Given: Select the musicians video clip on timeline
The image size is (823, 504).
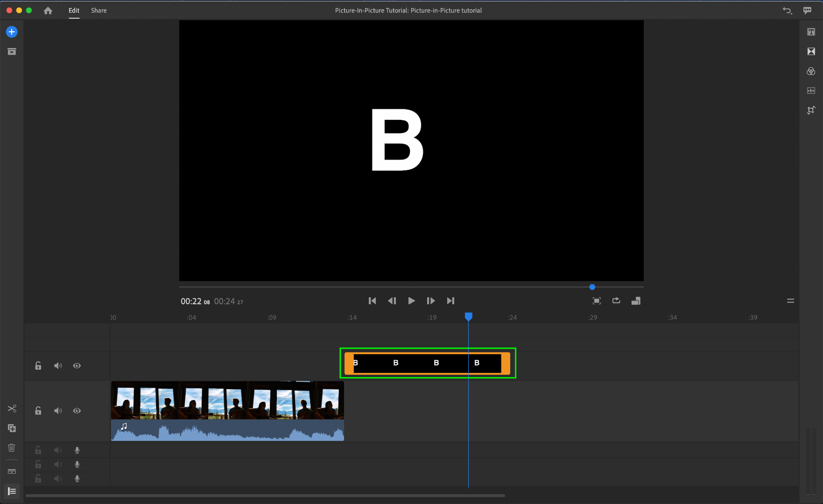Looking at the screenshot, I should 227,400.
